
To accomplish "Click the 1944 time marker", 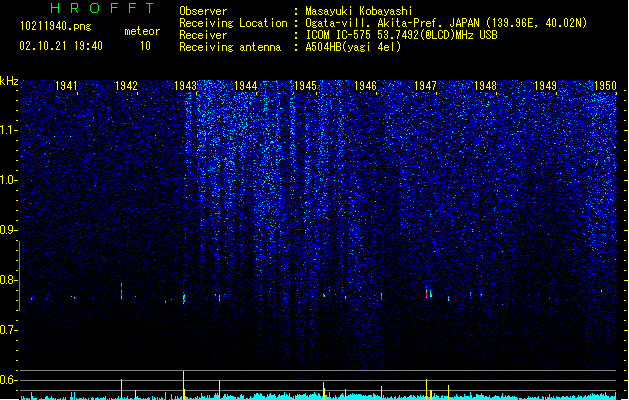I will coord(246,86).
